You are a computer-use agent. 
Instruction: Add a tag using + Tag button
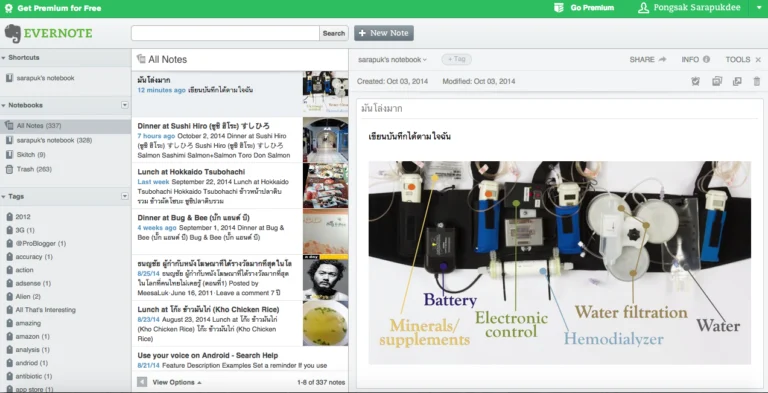tap(456, 59)
